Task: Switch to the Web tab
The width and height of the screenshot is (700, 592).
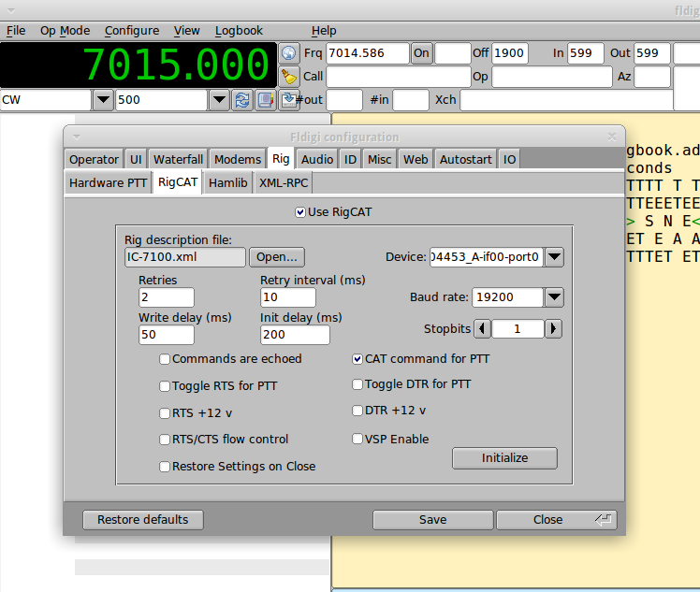Action: coord(416,160)
